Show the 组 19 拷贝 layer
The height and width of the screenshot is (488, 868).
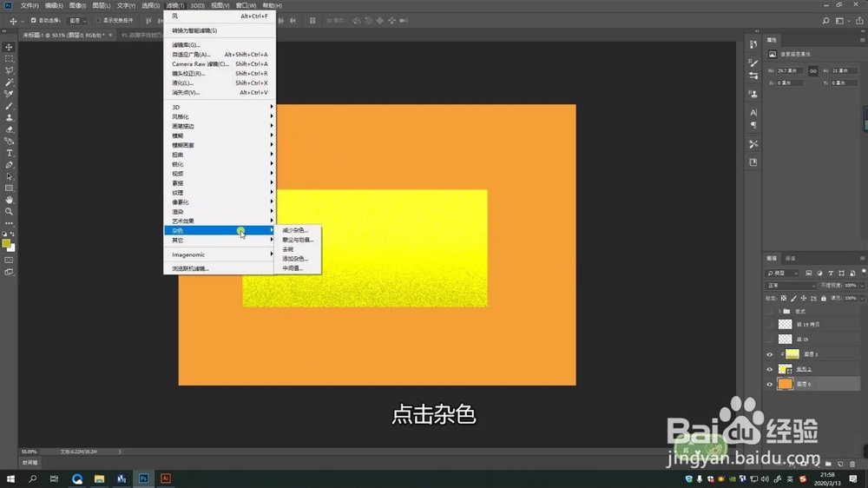point(769,325)
